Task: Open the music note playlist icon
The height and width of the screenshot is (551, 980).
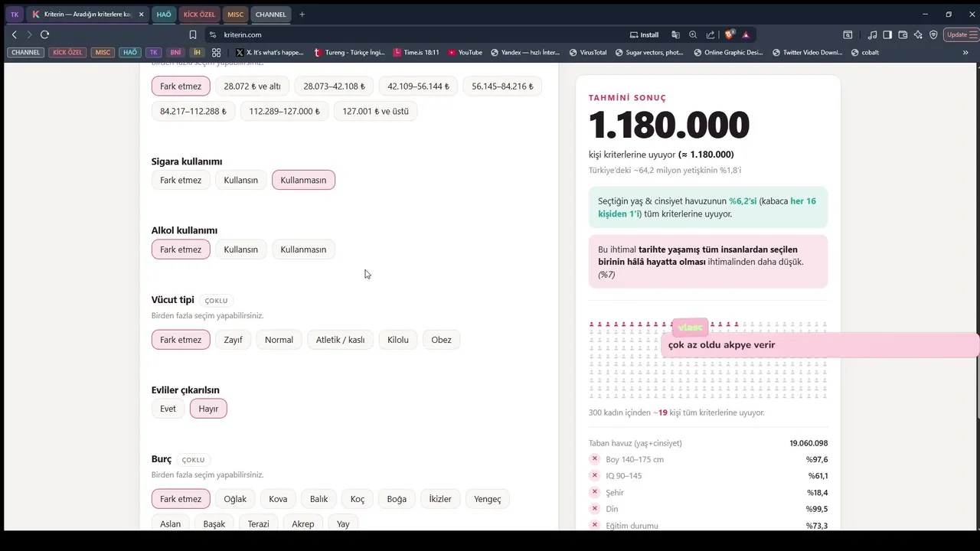Action: [x=873, y=34]
